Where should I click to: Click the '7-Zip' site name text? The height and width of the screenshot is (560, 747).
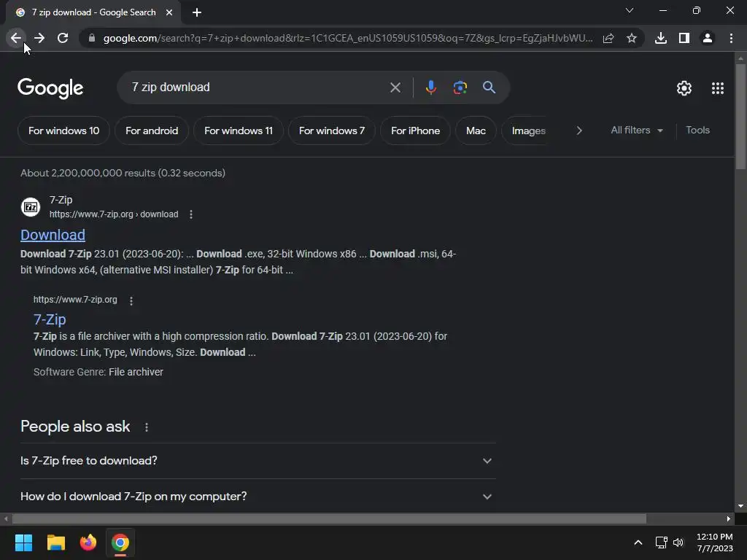click(x=61, y=200)
